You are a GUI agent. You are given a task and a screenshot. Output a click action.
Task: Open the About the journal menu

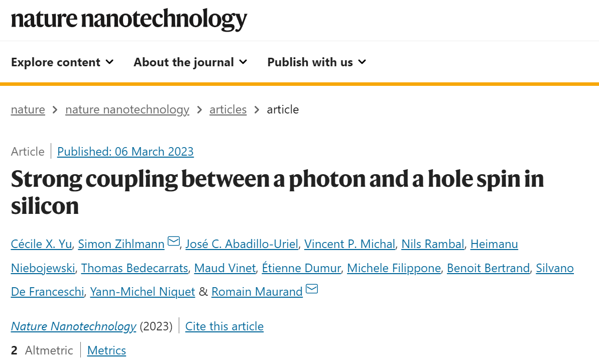(190, 62)
